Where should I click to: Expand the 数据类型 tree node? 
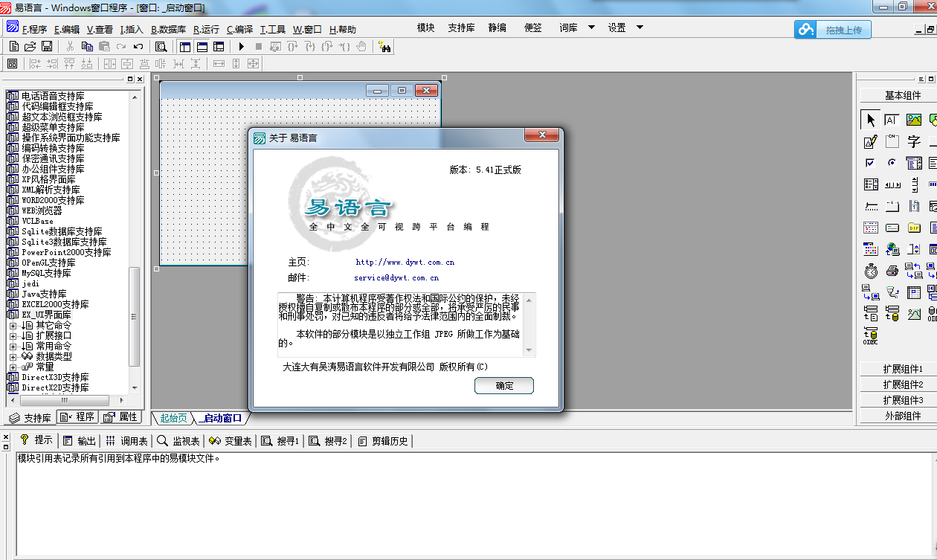tap(13, 356)
